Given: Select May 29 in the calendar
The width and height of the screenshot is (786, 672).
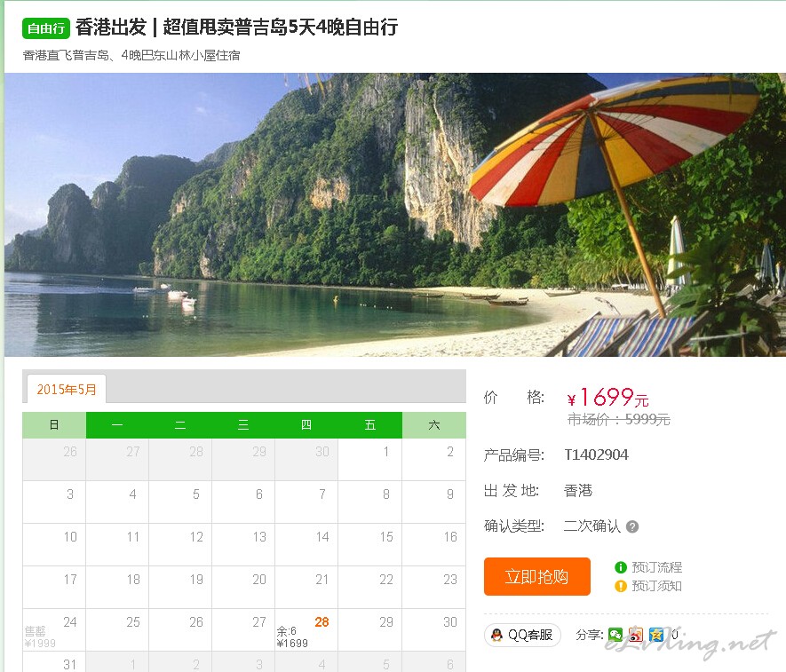Looking at the screenshot, I should coord(370,629).
